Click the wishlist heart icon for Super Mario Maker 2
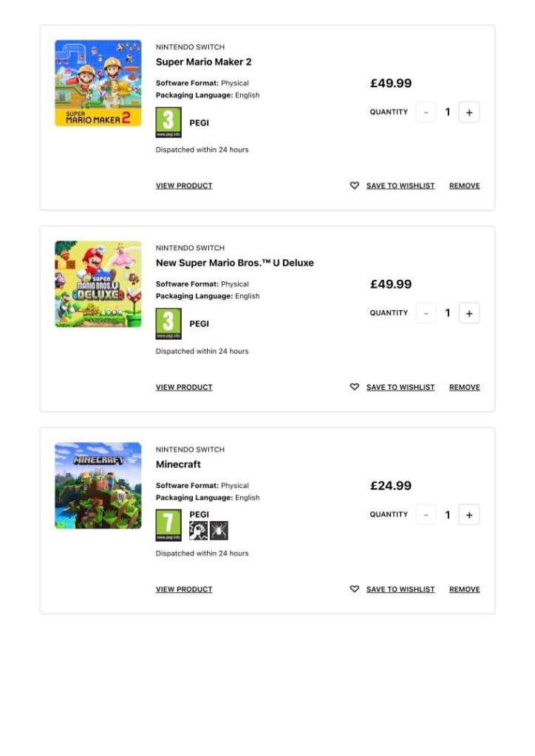535x756 pixels. [355, 186]
